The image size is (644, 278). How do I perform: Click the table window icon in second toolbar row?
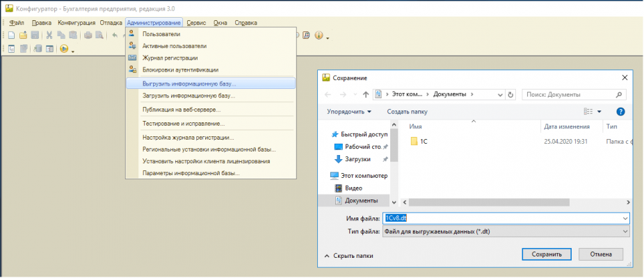pos(49,49)
